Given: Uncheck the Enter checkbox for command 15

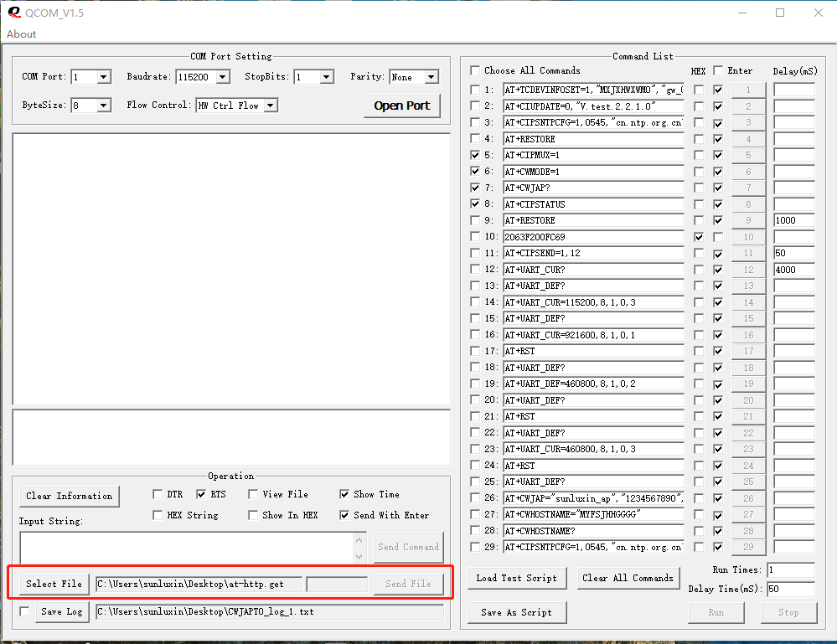Looking at the screenshot, I should click(x=718, y=318).
